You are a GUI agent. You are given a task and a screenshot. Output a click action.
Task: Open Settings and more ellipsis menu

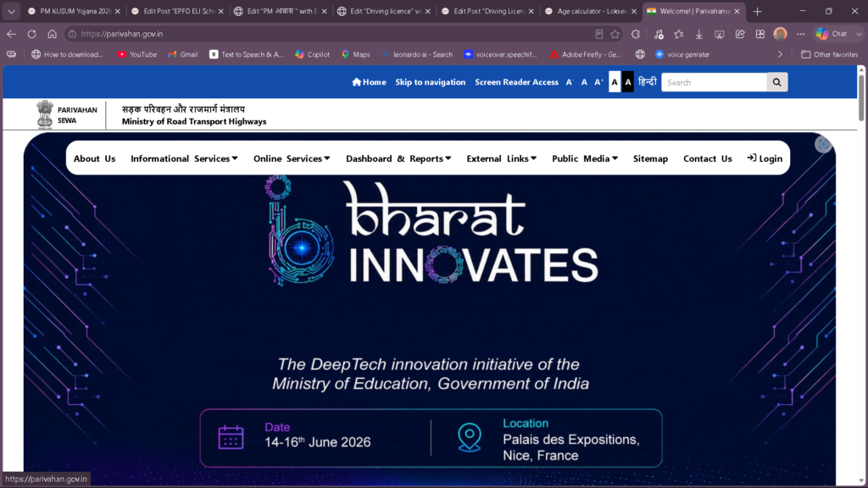[800, 34]
